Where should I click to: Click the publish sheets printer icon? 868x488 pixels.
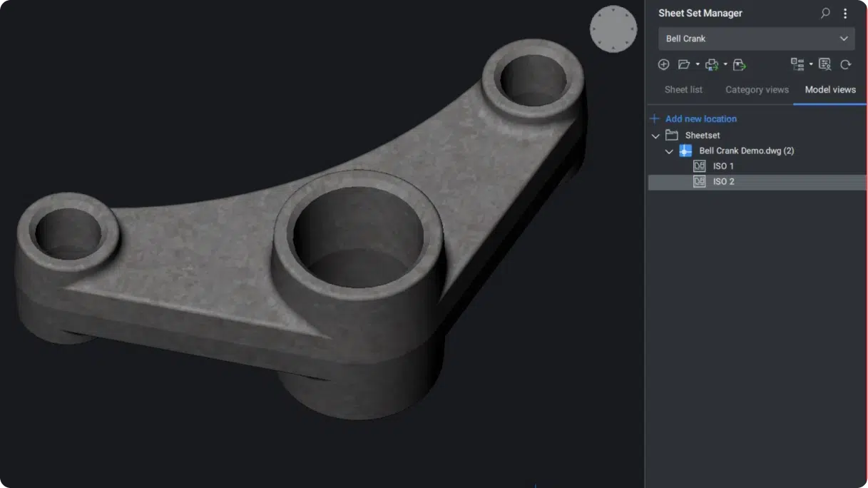click(711, 64)
